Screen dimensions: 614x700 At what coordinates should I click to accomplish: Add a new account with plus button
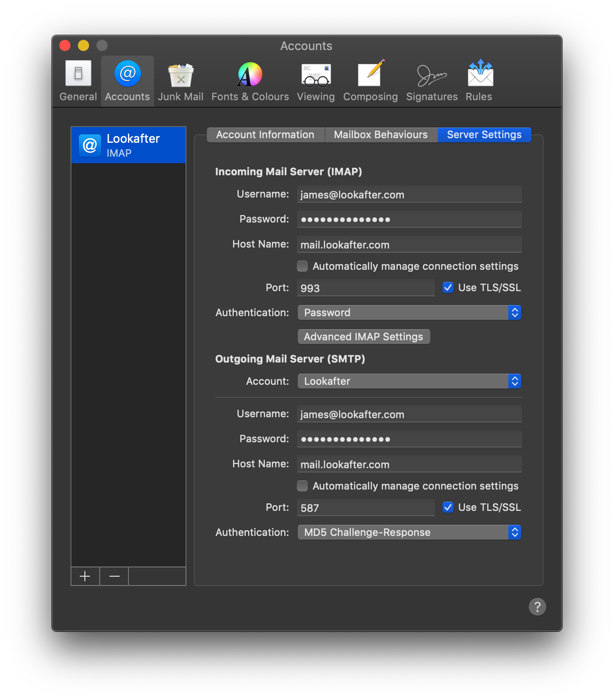(x=85, y=576)
